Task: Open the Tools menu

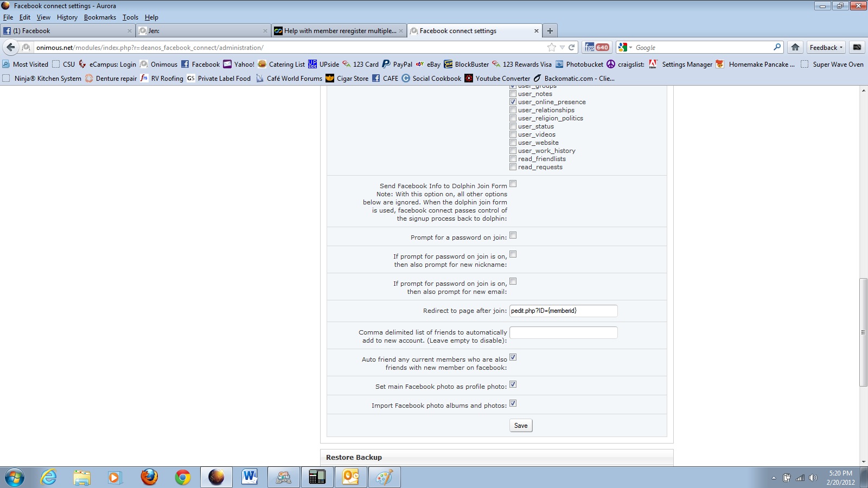Action: pos(130,17)
